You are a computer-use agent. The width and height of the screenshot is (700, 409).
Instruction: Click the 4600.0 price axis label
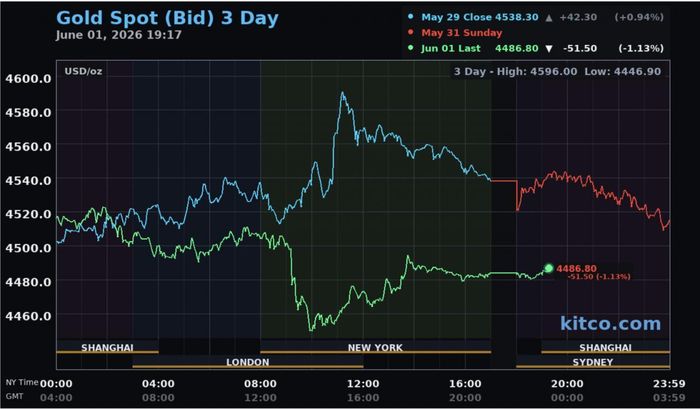tap(28, 79)
